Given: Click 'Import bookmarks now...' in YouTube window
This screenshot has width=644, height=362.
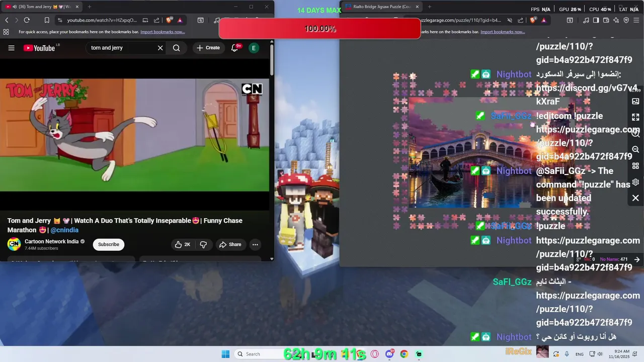Looking at the screenshot, I should [163, 32].
